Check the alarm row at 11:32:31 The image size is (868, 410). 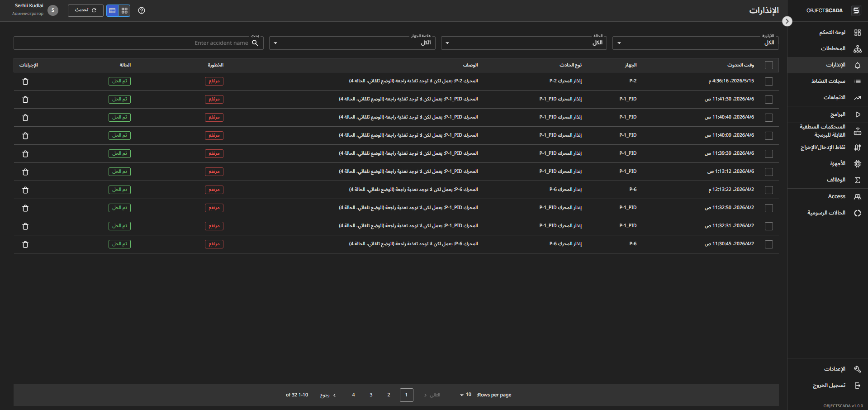pos(768,226)
